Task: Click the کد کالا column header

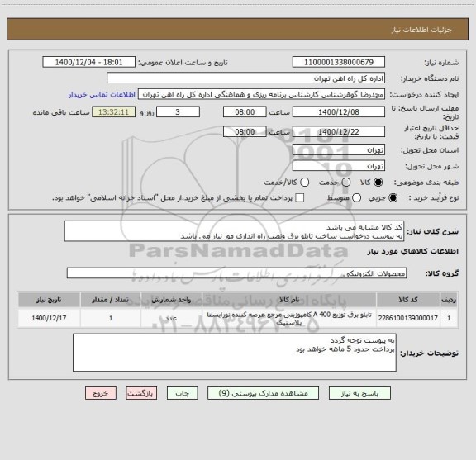Action: pos(407,300)
